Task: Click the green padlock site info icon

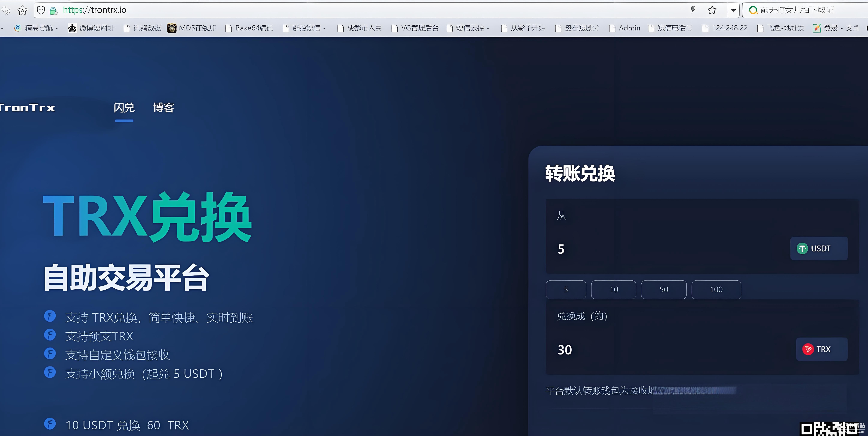Action: [x=54, y=11]
